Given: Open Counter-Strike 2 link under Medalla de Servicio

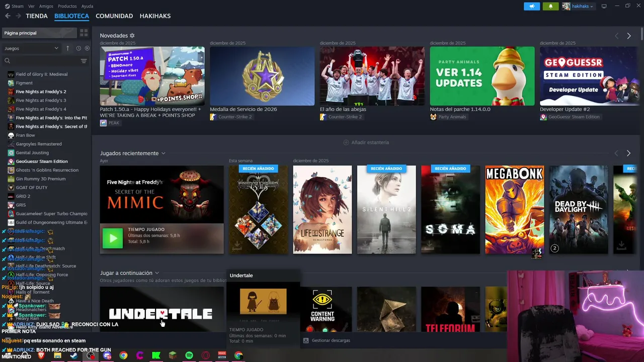Looking at the screenshot, I should [231, 117].
